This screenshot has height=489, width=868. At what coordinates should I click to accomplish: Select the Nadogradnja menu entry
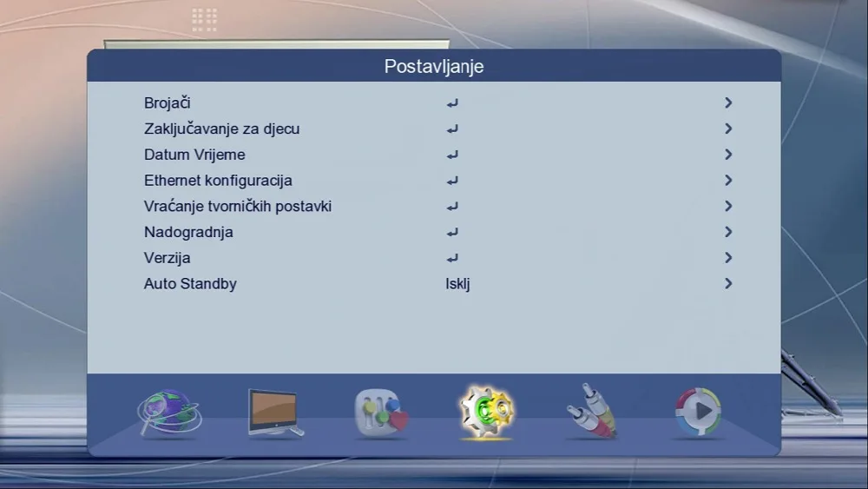point(188,233)
